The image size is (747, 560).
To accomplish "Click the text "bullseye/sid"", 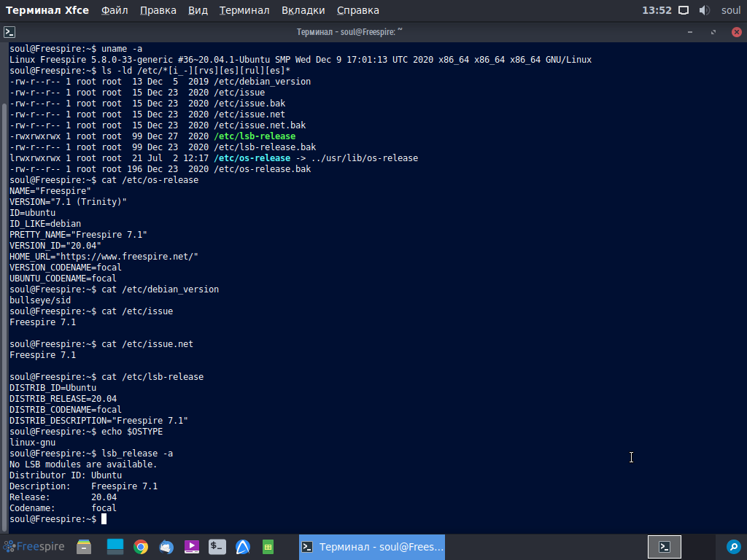I will point(40,300).
